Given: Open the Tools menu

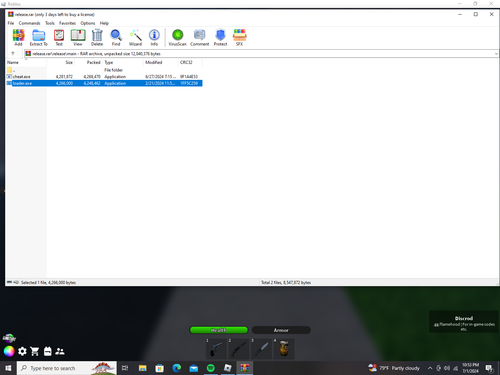Looking at the screenshot, I should click(50, 23).
